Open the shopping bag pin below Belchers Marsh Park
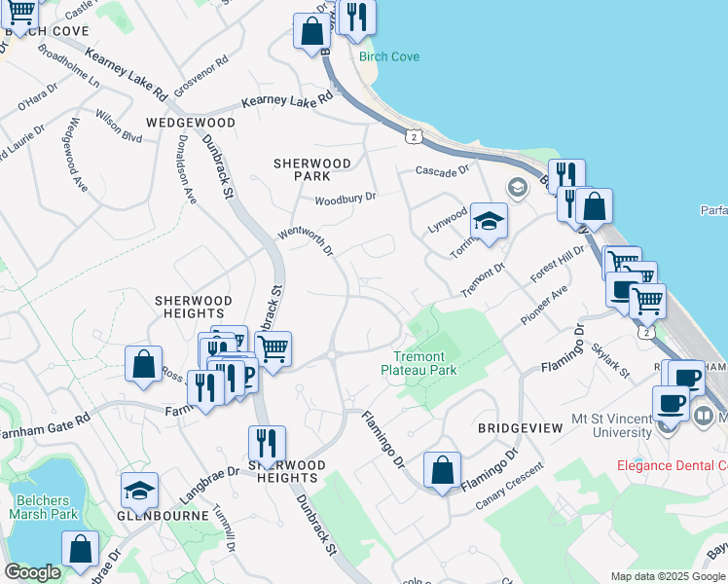The width and height of the screenshot is (728, 584). tap(81, 549)
